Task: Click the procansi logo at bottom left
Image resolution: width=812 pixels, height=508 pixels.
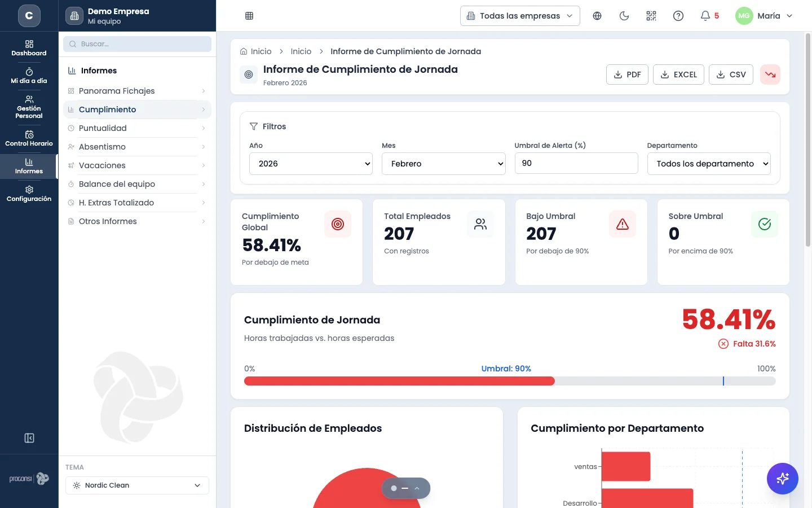Action: [29, 479]
